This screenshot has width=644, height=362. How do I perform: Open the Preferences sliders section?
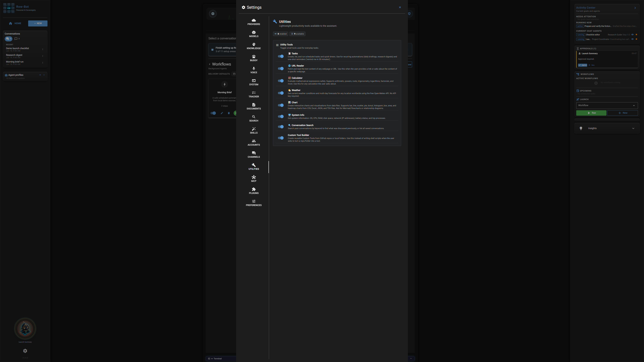(x=254, y=203)
